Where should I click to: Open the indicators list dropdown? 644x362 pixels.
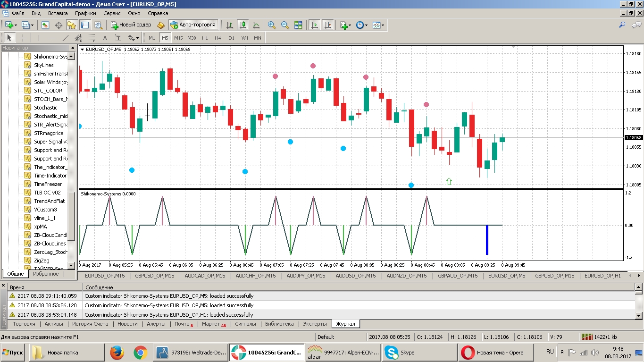(346, 25)
